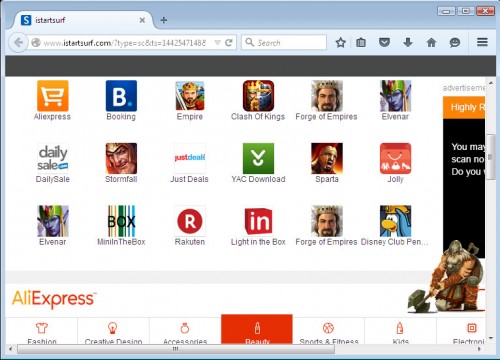Screen dimensions: 500x360
Task: Click the vertical scrollbar thumb
Action: pyautogui.click(x=490, y=157)
